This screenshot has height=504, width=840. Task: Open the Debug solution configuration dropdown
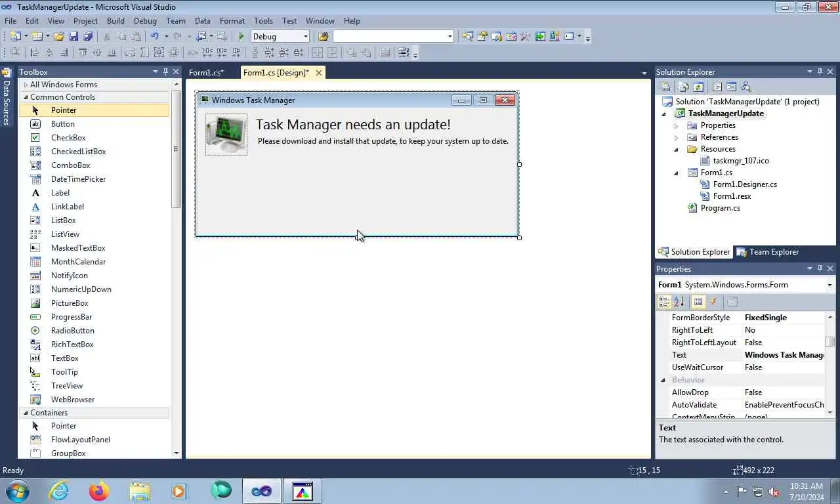click(x=306, y=37)
